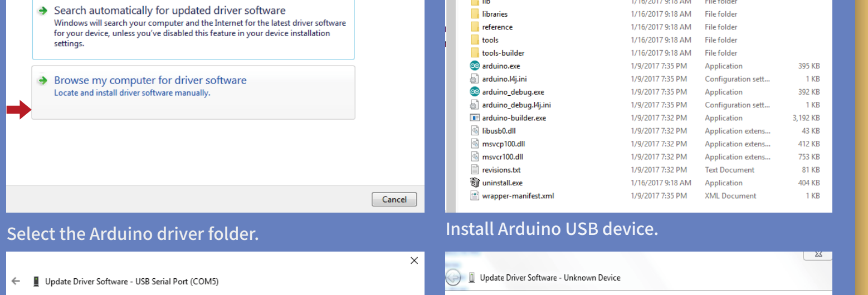Click date modified of uninstall.exe row
Viewport: 868px width, 295px height.
point(661,183)
